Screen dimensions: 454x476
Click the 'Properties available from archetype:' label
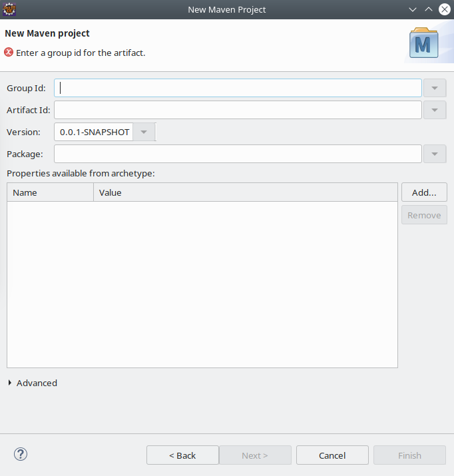[x=81, y=173]
